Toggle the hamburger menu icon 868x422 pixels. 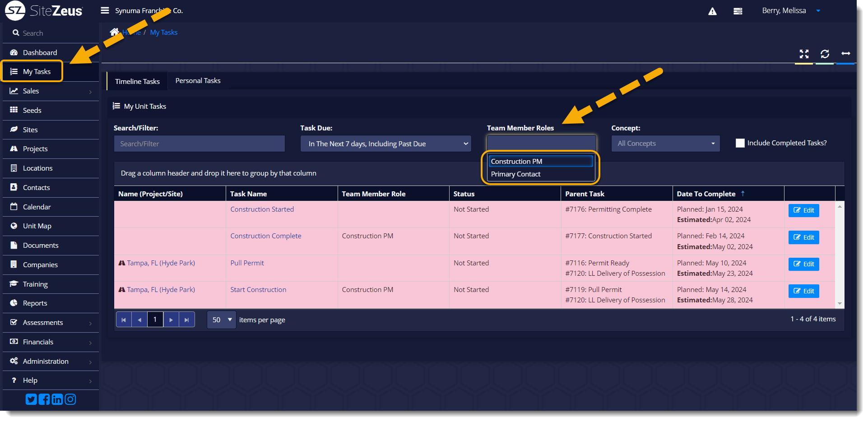(x=105, y=10)
